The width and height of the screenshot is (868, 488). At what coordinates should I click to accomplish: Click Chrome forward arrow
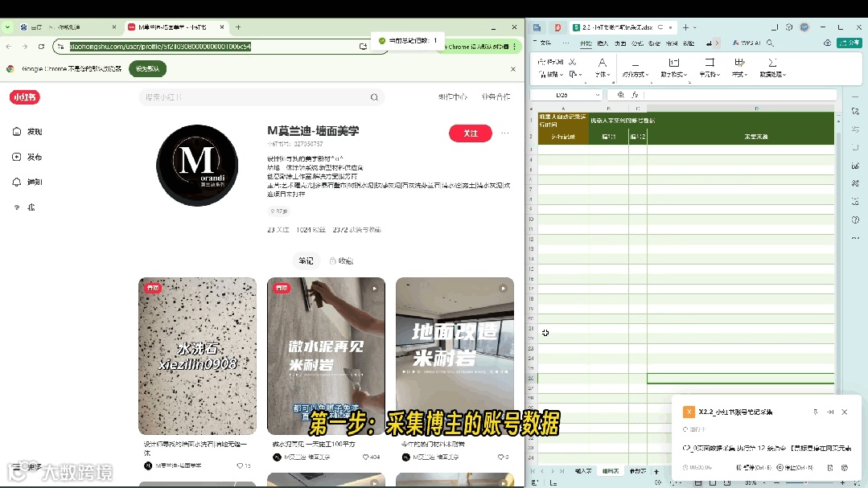25,47
